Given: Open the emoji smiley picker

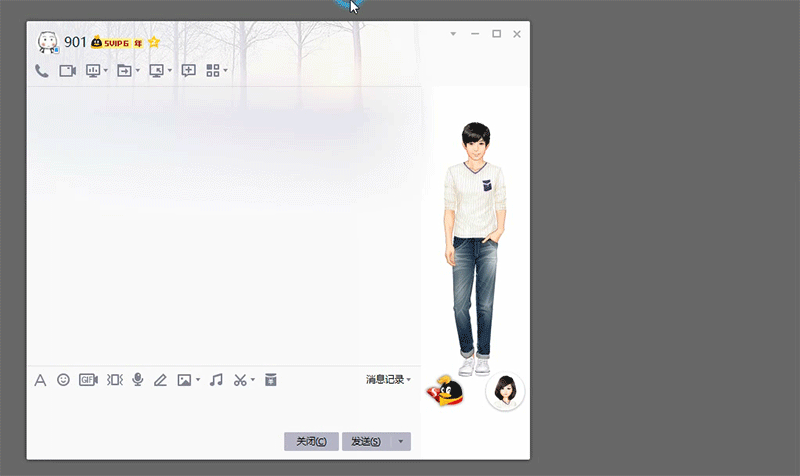Looking at the screenshot, I should 63,380.
